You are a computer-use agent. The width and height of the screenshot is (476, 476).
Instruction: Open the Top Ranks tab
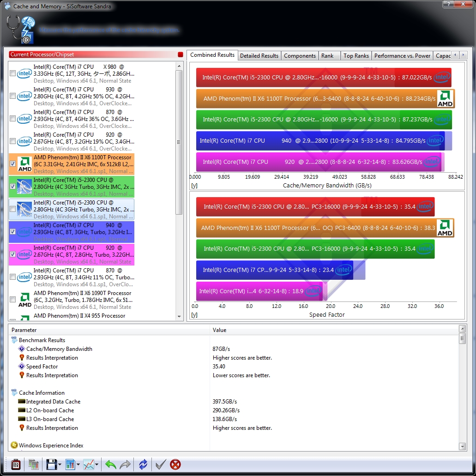point(356,56)
